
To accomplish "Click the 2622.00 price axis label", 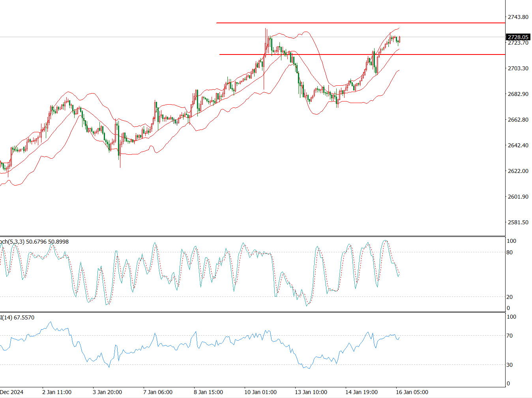I will coord(518,171).
